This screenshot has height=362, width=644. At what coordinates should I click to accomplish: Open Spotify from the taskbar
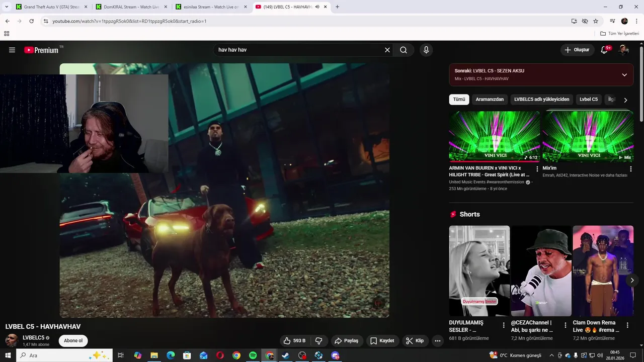pos(253,355)
